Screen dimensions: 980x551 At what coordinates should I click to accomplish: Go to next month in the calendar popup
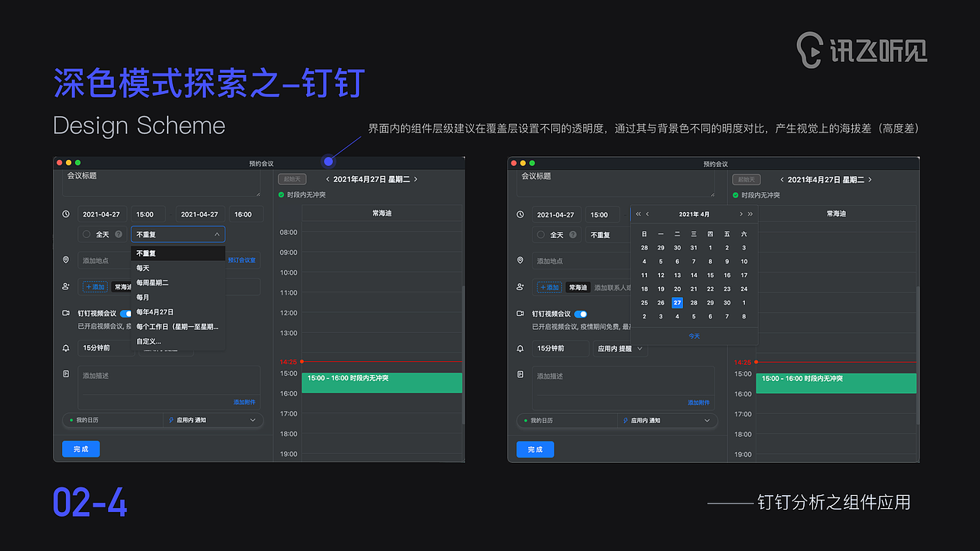click(741, 214)
